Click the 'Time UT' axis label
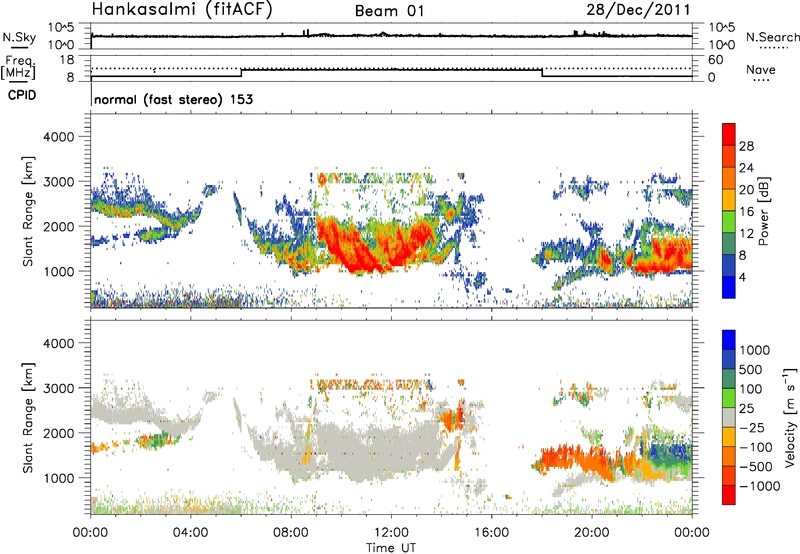This screenshot has width=800, height=554. point(391,548)
